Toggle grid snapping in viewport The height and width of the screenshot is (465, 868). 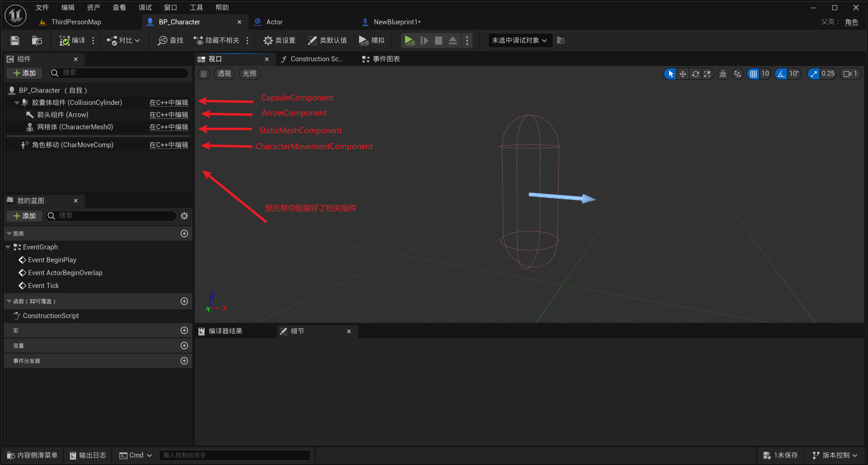click(753, 74)
